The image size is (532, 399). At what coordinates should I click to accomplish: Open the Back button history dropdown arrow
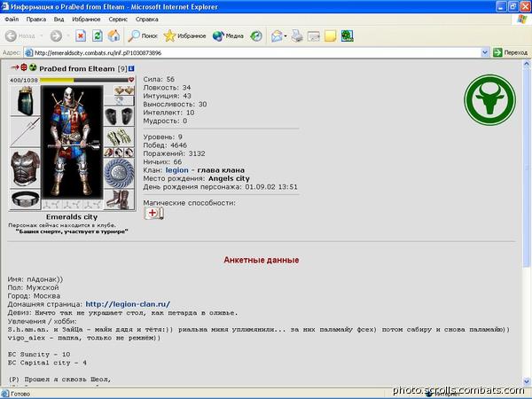pos(42,35)
